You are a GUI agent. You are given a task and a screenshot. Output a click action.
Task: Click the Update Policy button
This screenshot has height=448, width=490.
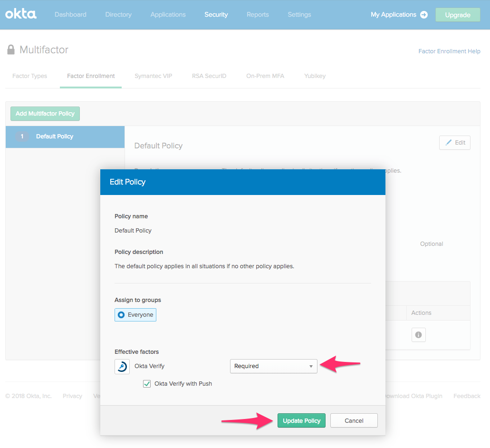click(x=301, y=420)
